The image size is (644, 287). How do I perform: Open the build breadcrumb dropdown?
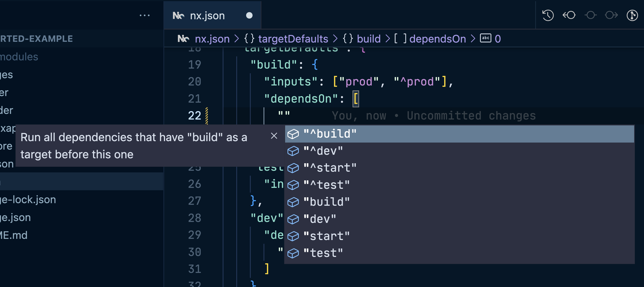click(369, 39)
